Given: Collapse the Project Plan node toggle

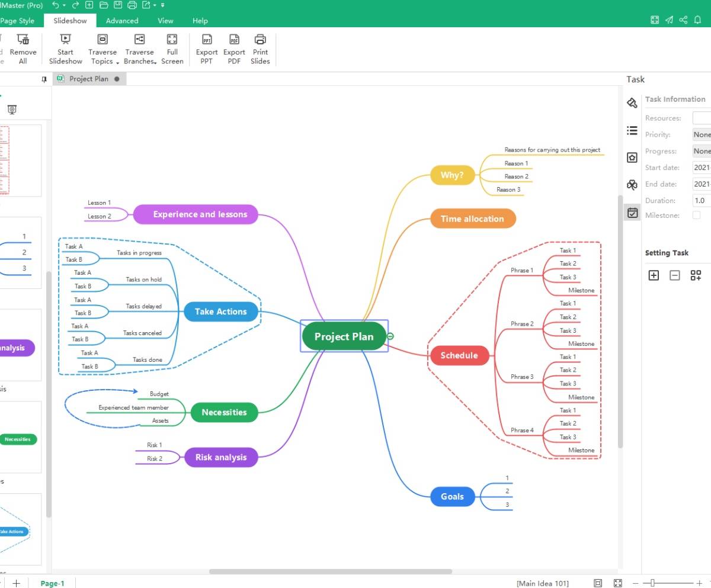Looking at the screenshot, I should (x=390, y=336).
